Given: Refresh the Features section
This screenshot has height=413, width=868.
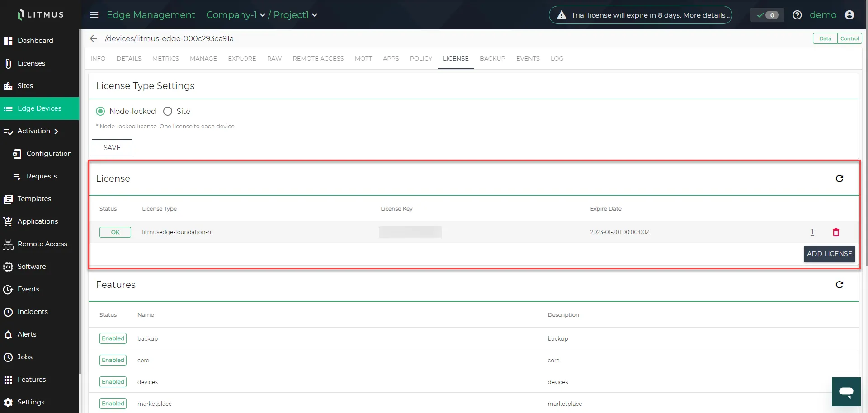Looking at the screenshot, I should tap(840, 285).
